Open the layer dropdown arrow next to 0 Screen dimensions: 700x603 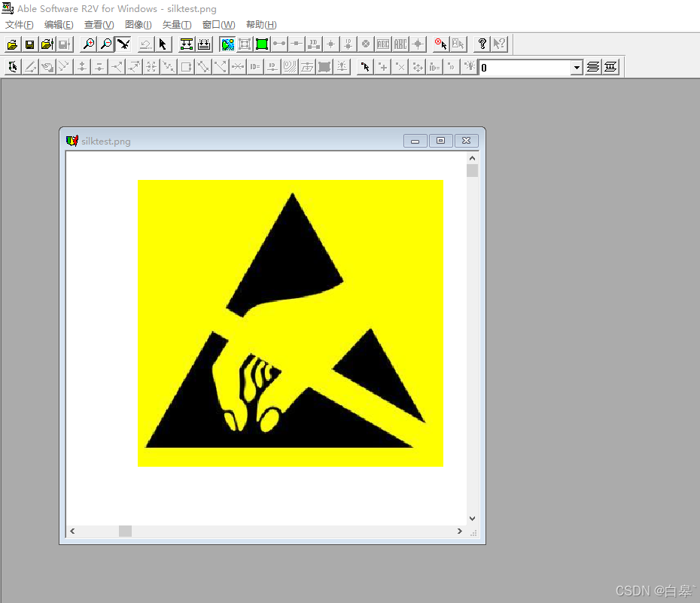tap(577, 68)
